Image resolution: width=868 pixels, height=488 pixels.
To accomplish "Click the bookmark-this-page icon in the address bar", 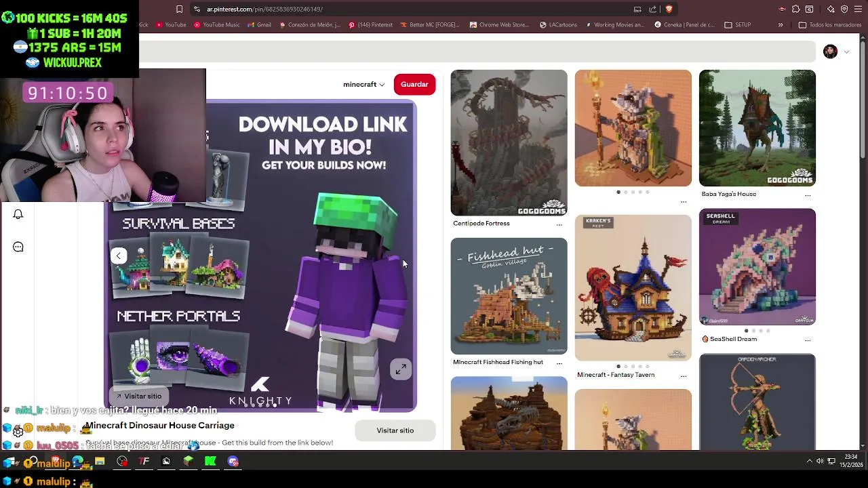I will [179, 9].
